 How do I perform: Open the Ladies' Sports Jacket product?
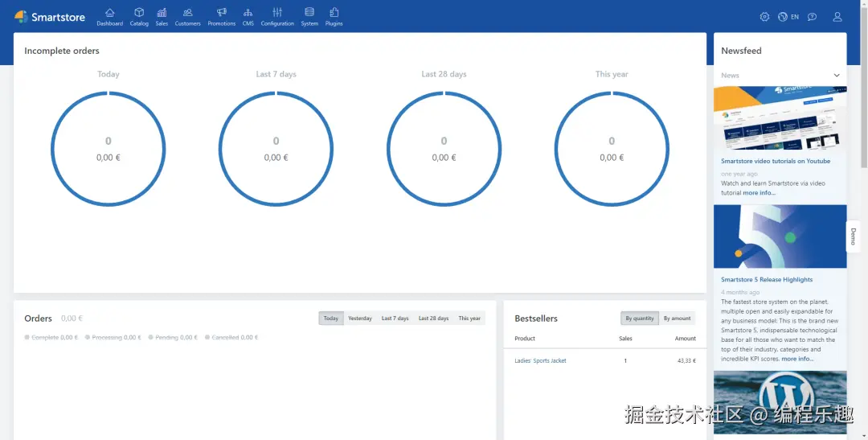click(x=540, y=360)
